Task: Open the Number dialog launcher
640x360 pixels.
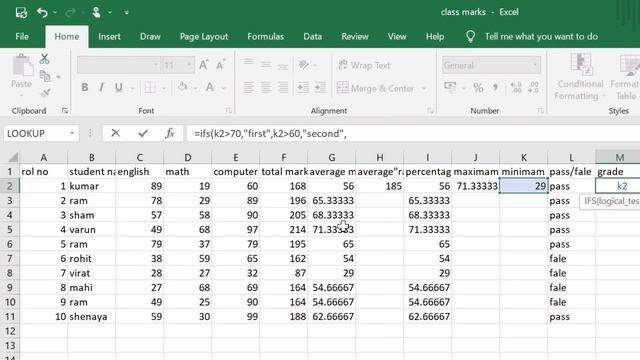Action: pos(541,111)
